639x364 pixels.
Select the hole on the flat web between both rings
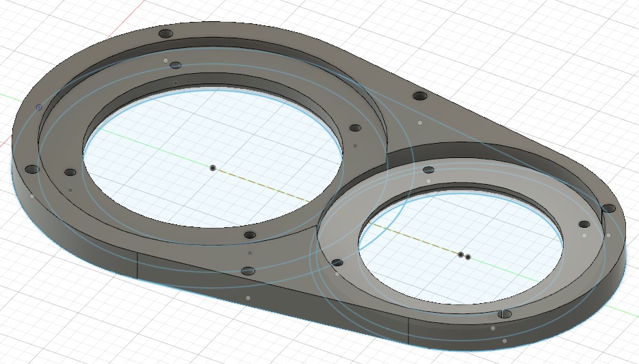pos(420,97)
